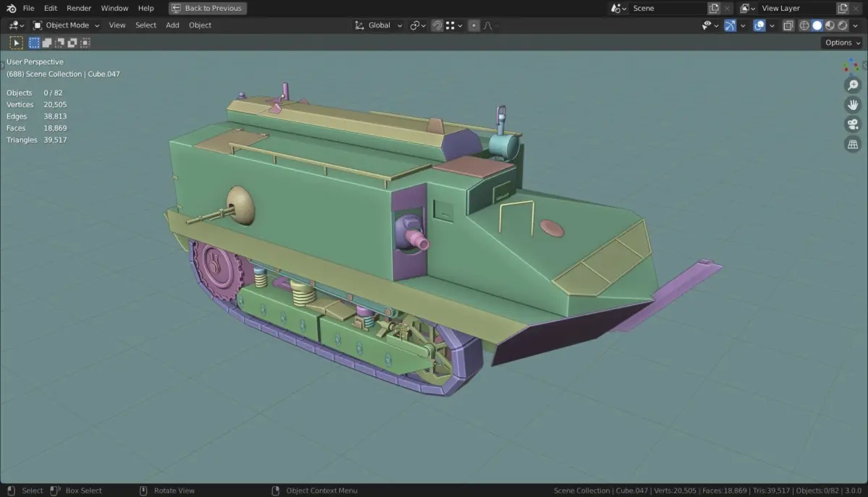The image size is (868, 497).
Task: Open object type visibility dropdown
Action: tap(710, 25)
